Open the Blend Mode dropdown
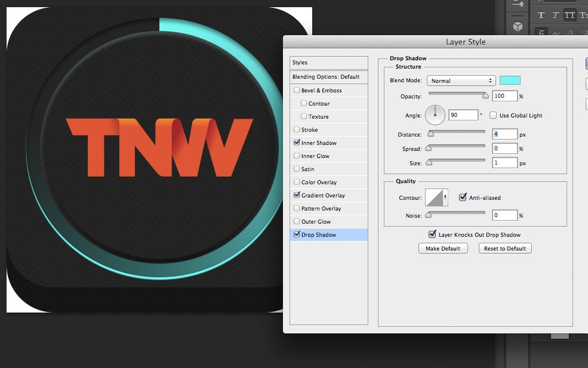588x368 pixels. (x=461, y=81)
